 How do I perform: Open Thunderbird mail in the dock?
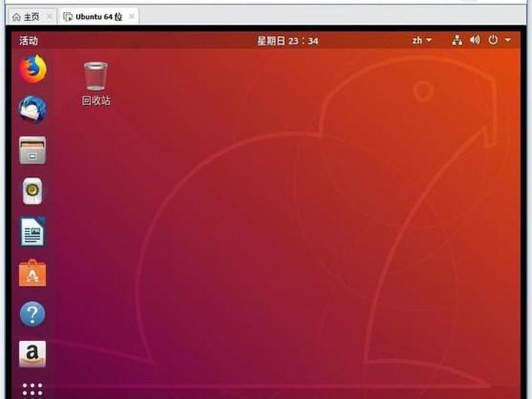click(x=33, y=109)
